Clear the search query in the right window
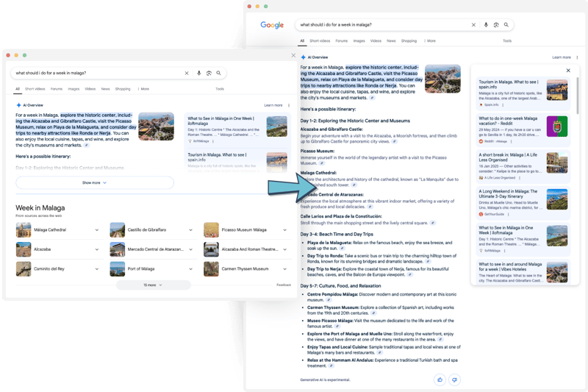The height and width of the screenshot is (392, 588). tap(473, 25)
